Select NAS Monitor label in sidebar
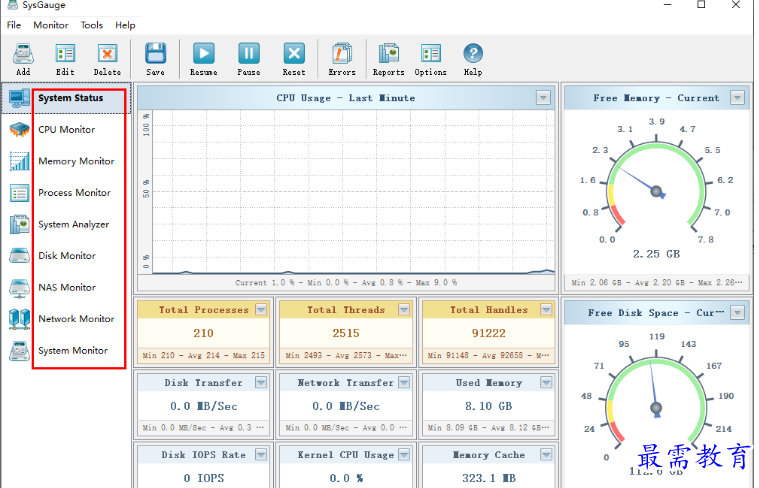The height and width of the screenshot is (488, 759). coord(67,288)
